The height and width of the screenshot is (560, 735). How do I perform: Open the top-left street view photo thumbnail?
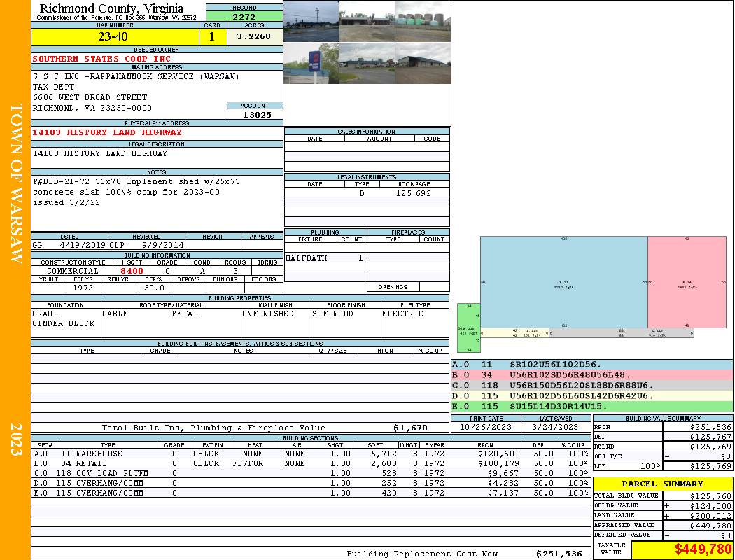[x=311, y=21]
